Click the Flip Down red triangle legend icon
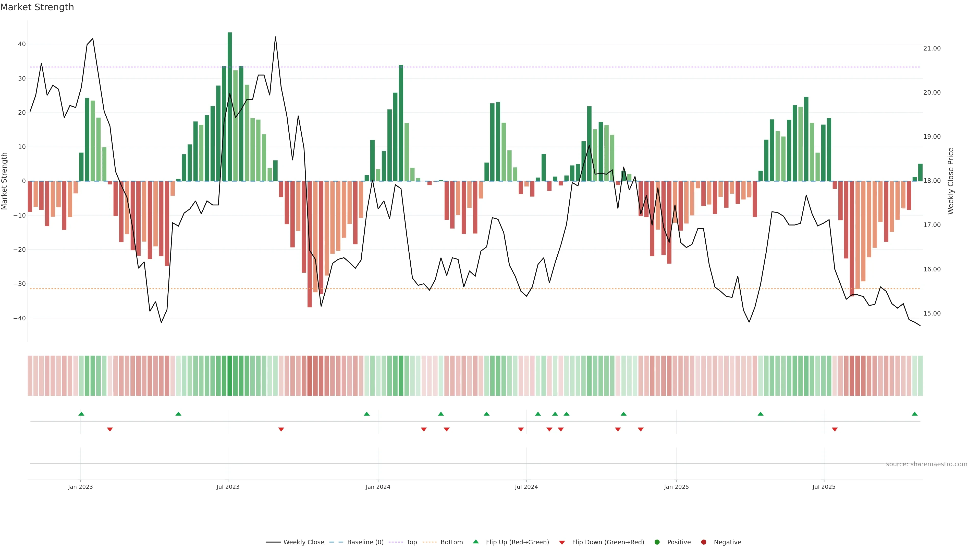This screenshot has height=551, width=980. click(x=562, y=542)
